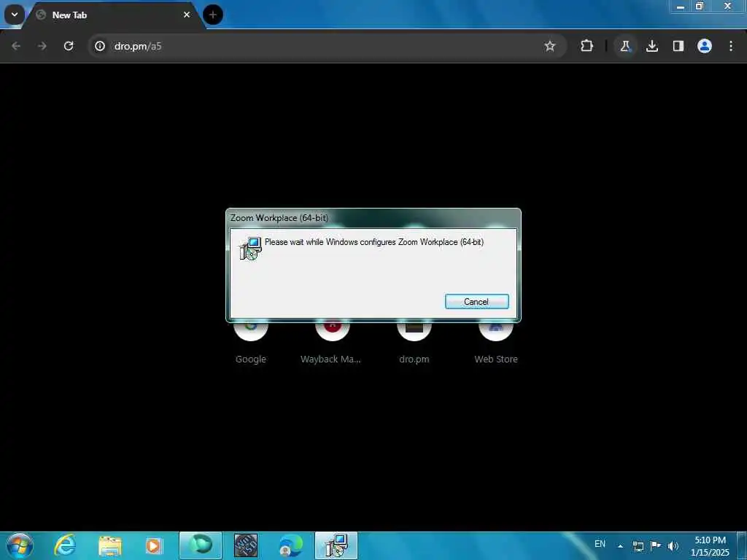The height and width of the screenshot is (560, 747).
Task: Select the New Tab tab
Action: pyautogui.click(x=115, y=15)
